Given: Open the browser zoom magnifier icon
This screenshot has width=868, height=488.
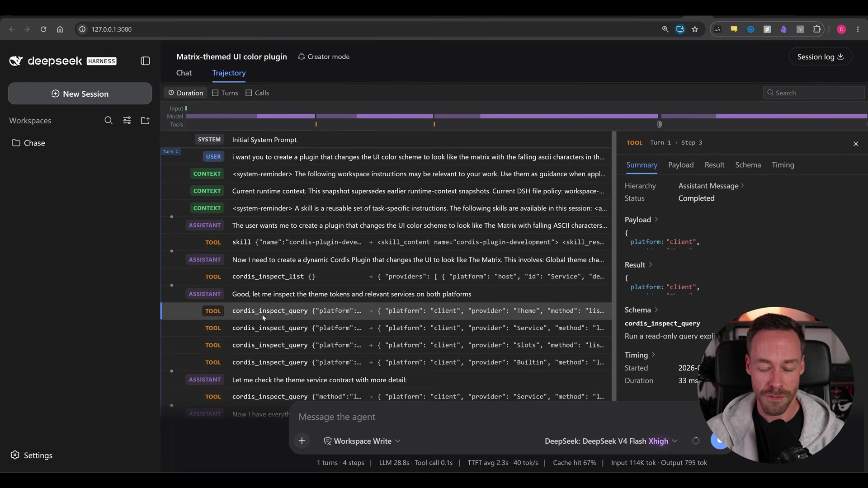Looking at the screenshot, I should 665,29.
